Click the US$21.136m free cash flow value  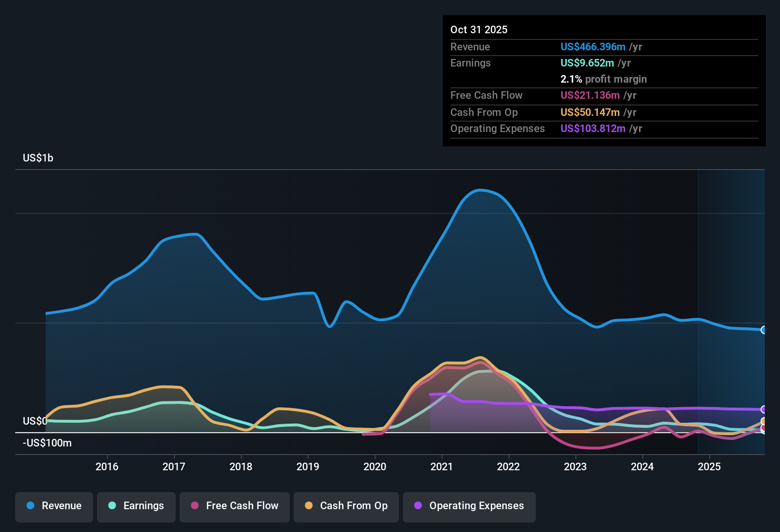tap(590, 95)
